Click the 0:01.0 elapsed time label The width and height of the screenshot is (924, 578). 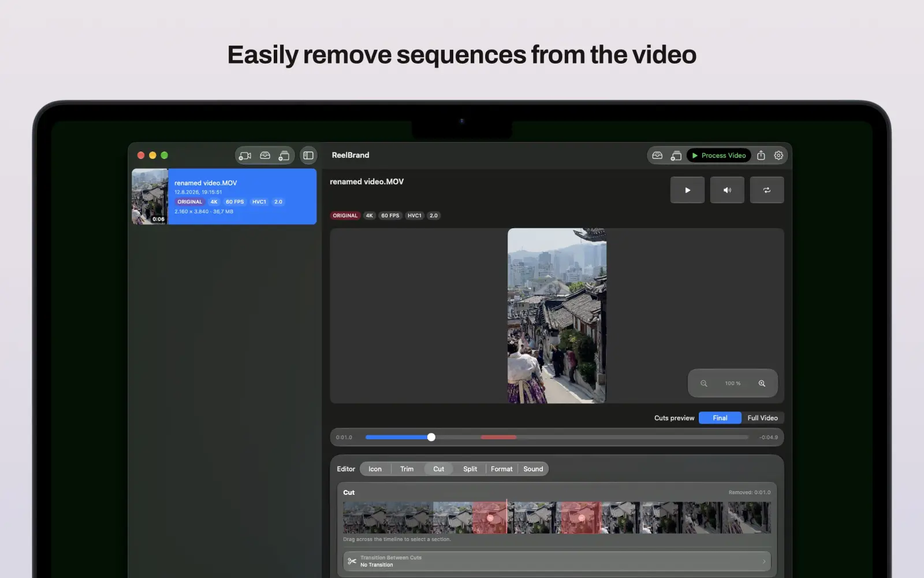(x=344, y=438)
